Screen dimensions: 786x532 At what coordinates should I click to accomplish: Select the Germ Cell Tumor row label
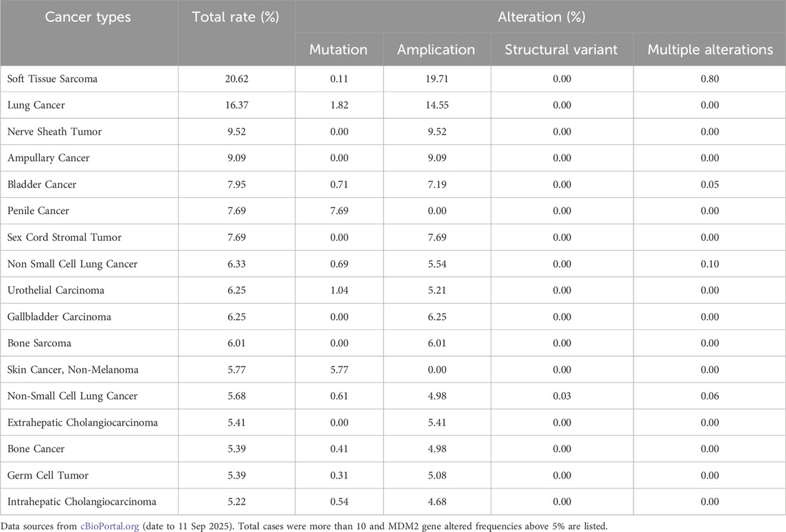(x=48, y=475)
